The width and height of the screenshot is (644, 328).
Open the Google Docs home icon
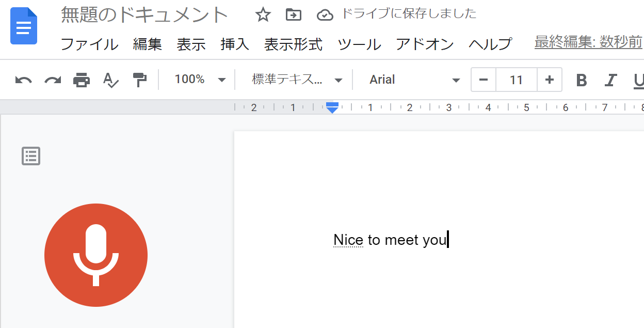(x=24, y=26)
